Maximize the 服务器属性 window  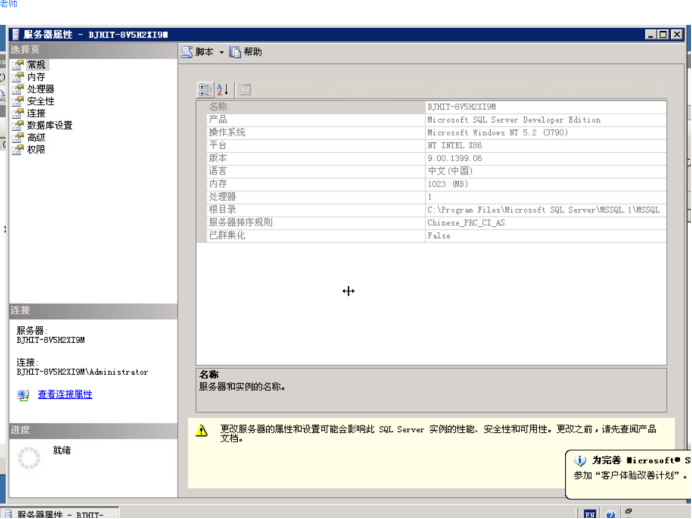click(663, 34)
